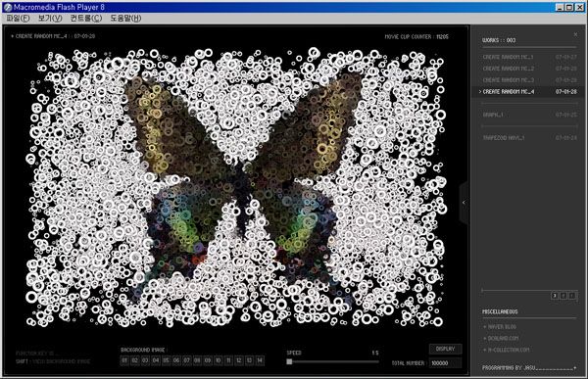588x379 pixels.
Task: Select background image 01
Action: 124,360
